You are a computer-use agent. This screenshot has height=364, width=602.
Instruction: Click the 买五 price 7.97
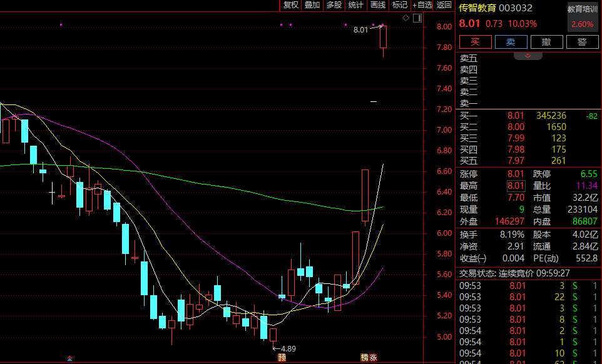click(516, 161)
